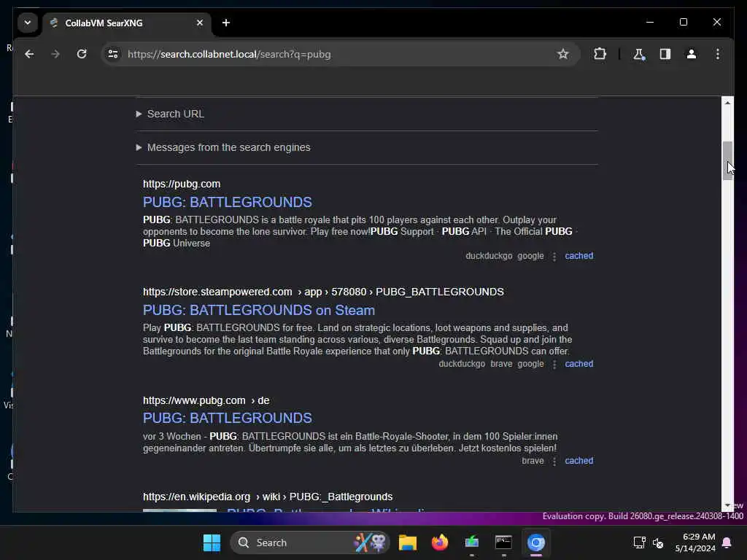The image size is (747, 560).
Task: Open cached version of Steam result
Action: coord(578,364)
